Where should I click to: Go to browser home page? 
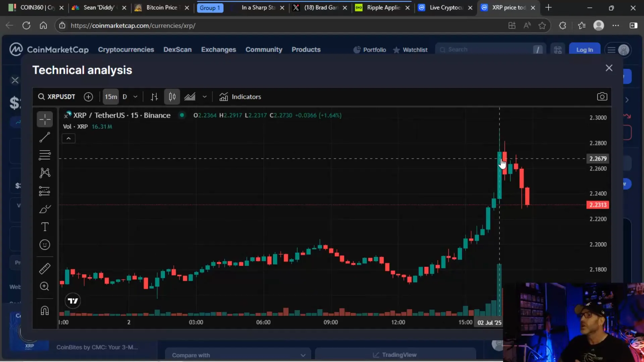point(43,25)
